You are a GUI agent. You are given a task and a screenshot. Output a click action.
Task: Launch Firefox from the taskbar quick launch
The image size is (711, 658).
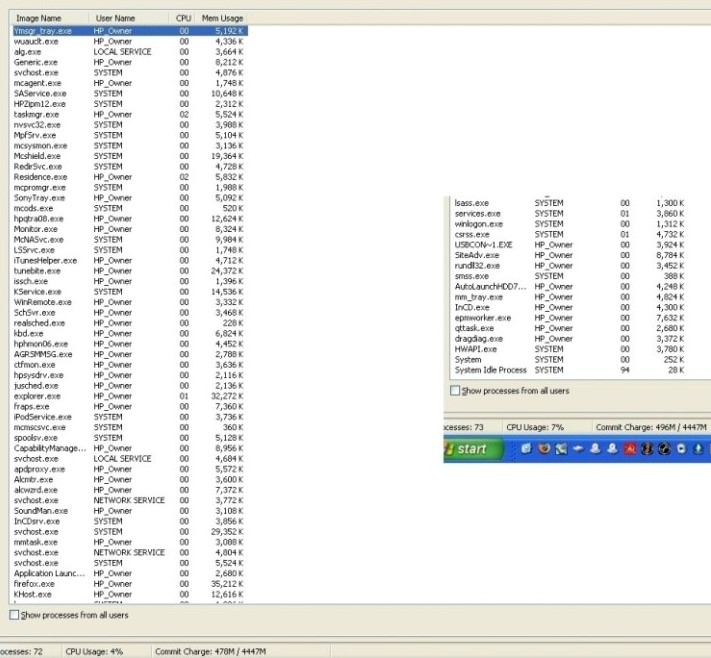tap(545, 449)
